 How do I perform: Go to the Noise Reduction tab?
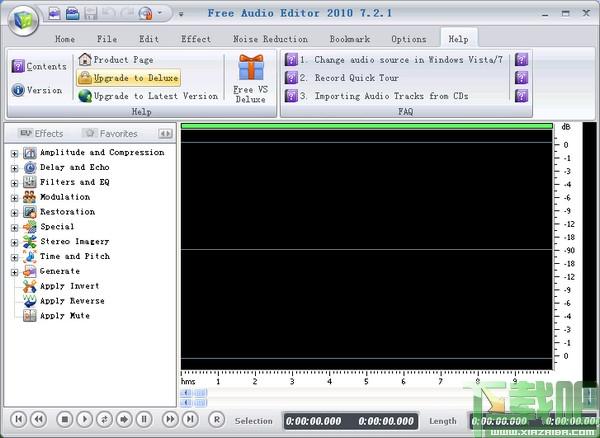pos(270,39)
